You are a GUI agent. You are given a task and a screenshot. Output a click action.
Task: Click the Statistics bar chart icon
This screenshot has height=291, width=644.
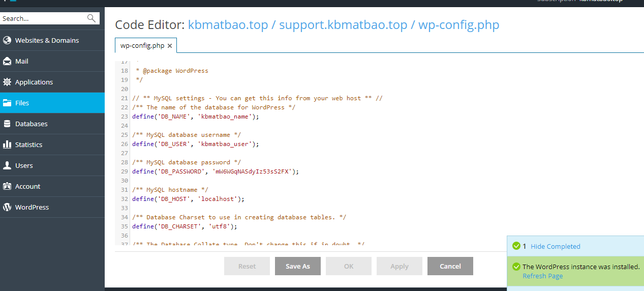(7, 144)
